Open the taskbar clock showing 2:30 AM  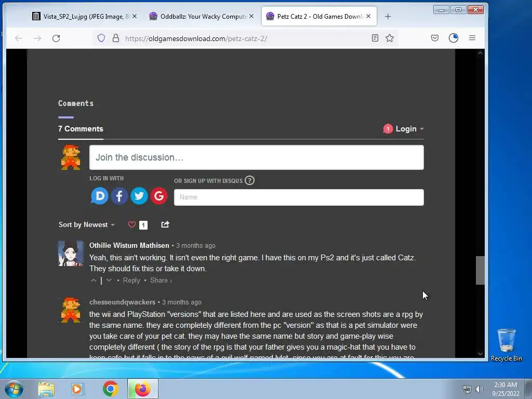(506, 389)
